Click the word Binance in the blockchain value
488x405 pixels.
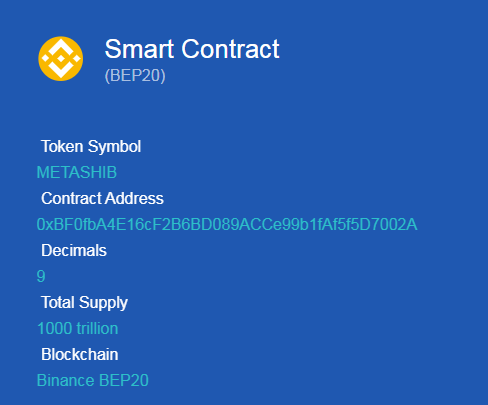click(66, 380)
